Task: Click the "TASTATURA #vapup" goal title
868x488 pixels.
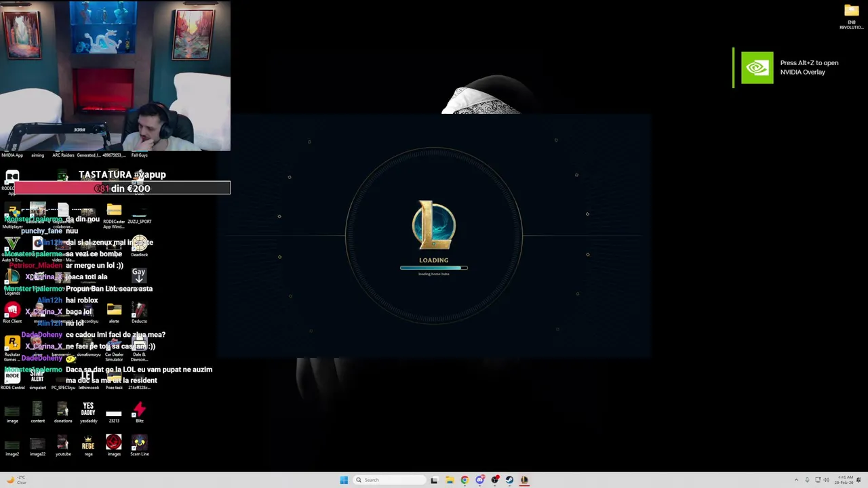Action: point(122,175)
